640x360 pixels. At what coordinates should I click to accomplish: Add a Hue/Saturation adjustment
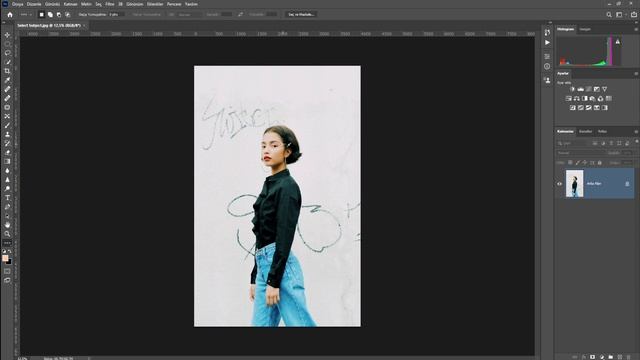point(569,98)
